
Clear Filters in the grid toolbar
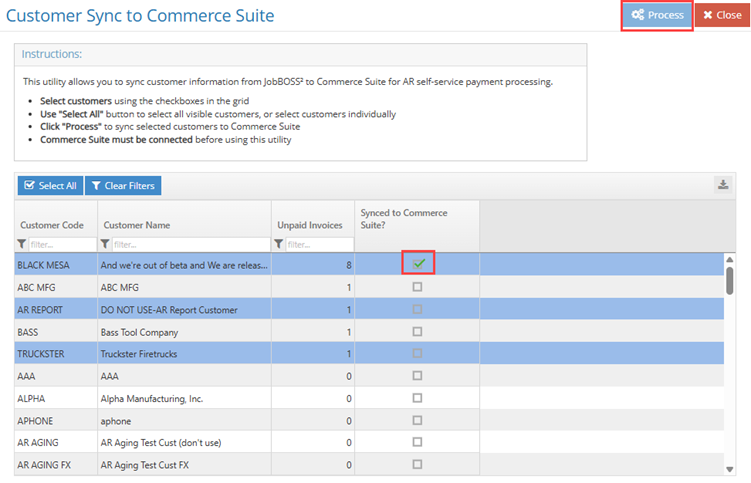123,186
